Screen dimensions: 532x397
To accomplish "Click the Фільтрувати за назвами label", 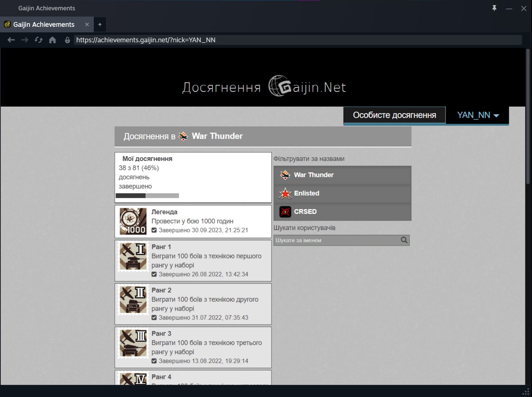I will (x=309, y=159).
